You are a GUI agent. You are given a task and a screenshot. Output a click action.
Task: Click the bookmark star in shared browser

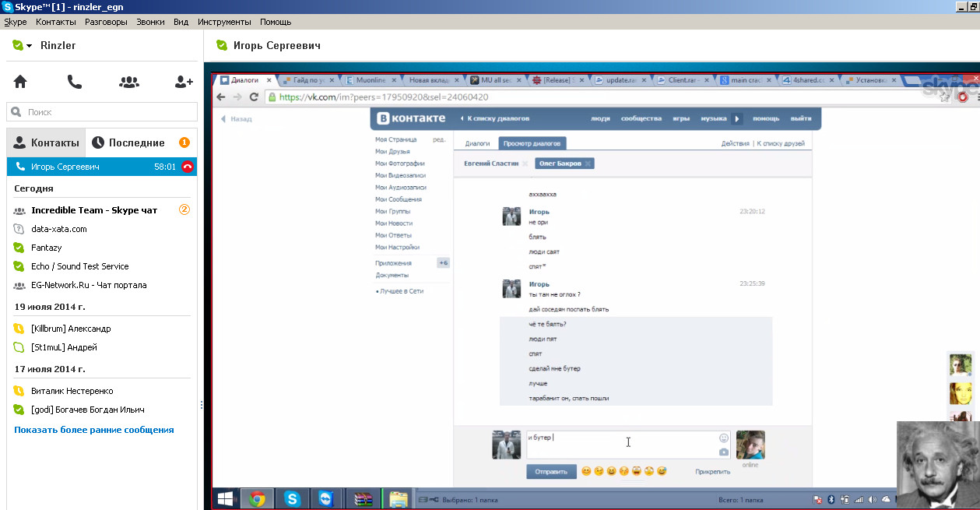(944, 97)
